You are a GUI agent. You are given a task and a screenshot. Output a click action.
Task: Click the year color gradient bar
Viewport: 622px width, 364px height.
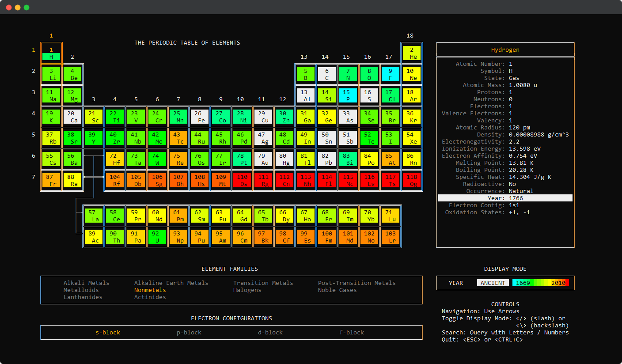click(x=541, y=283)
